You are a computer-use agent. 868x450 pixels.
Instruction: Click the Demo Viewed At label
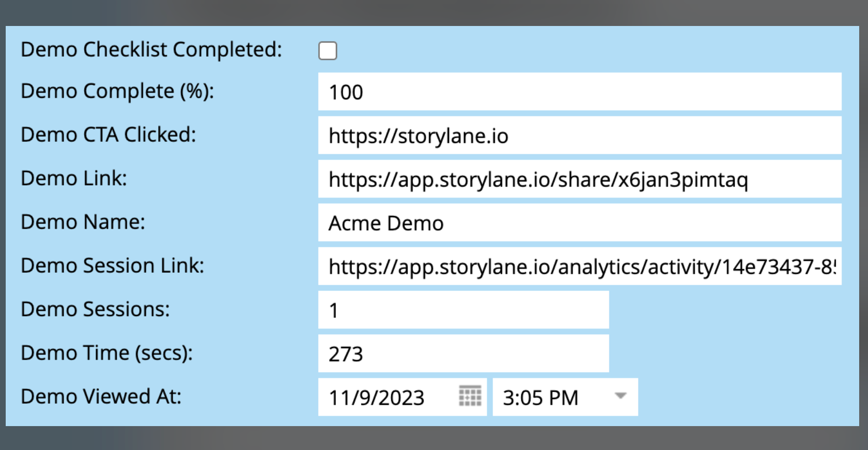click(x=101, y=397)
